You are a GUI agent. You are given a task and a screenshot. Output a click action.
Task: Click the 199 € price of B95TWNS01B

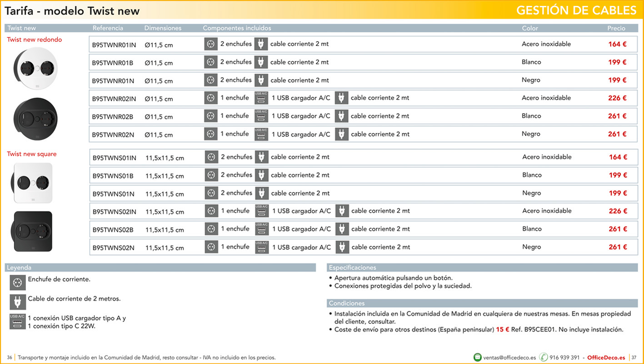[x=618, y=175]
